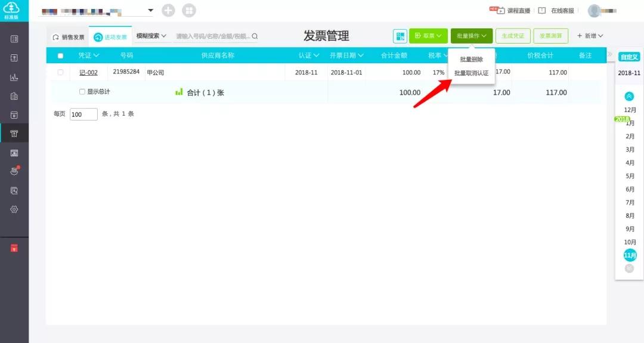
Task: Click the 供应商名称 column header
Action: pyautogui.click(x=218, y=55)
